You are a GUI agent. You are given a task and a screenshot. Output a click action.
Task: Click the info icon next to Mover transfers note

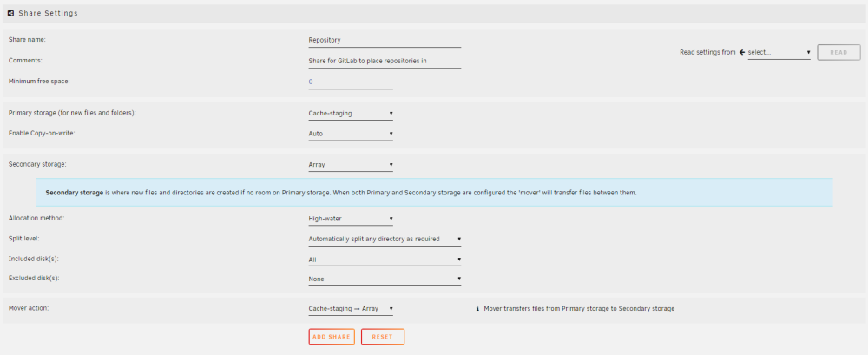[477, 308]
